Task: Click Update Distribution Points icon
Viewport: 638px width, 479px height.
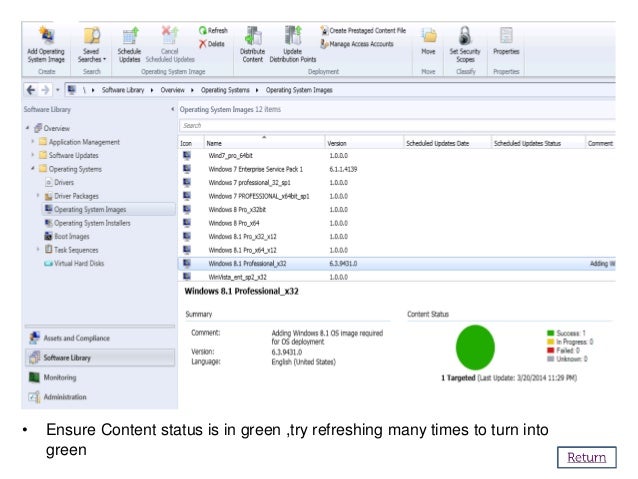Action: (293, 36)
